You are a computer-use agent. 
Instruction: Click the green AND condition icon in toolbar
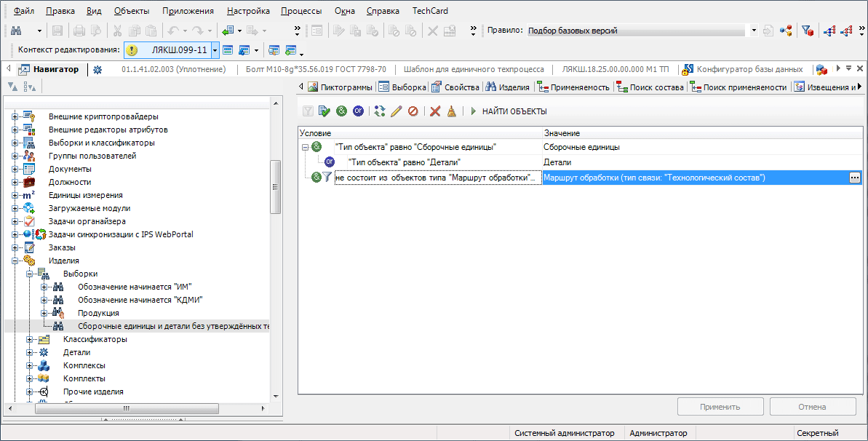click(342, 111)
